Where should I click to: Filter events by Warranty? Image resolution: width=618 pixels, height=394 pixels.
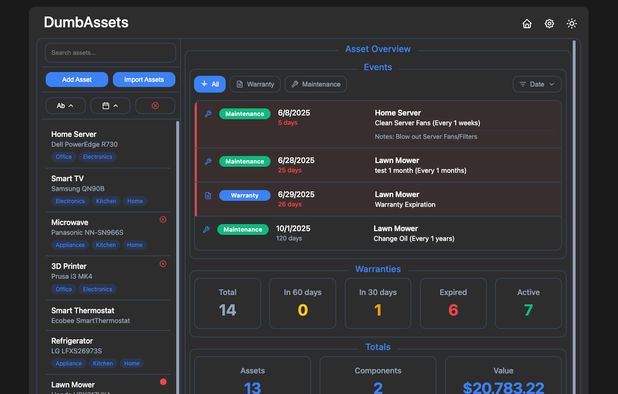[x=255, y=84]
